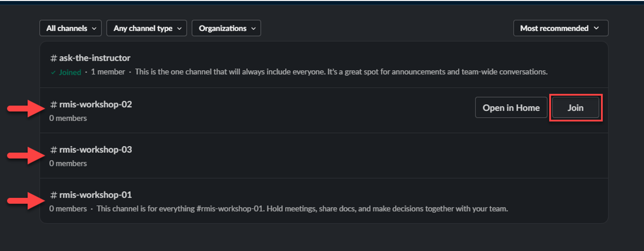
Task: Click the ask-the-instructor channel description text
Action: [341, 72]
